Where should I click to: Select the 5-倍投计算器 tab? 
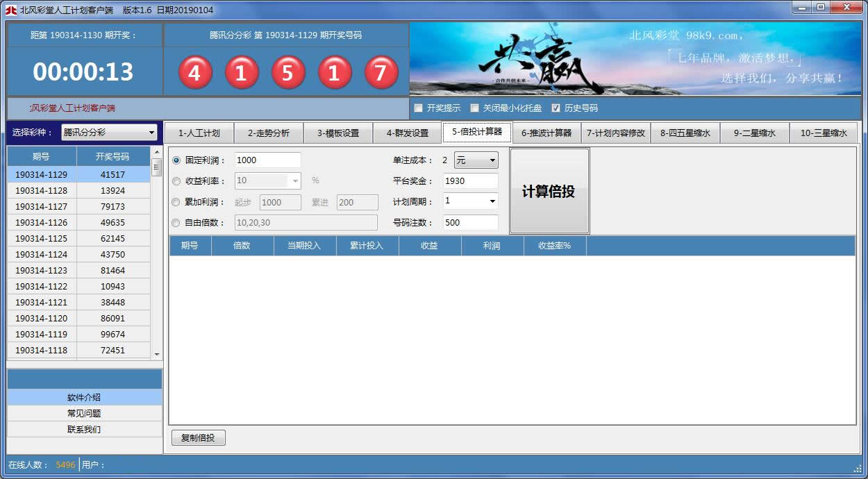tap(477, 132)
